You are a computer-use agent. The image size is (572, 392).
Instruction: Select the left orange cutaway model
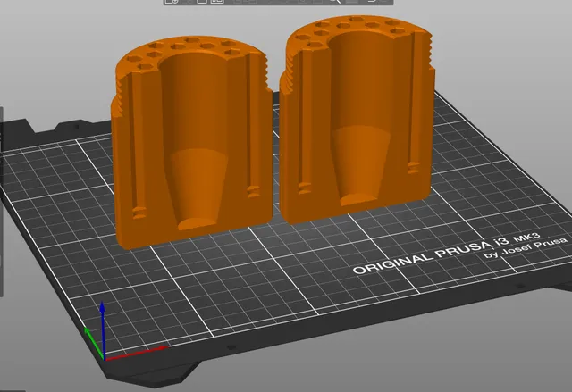click(x=191, y=142)
